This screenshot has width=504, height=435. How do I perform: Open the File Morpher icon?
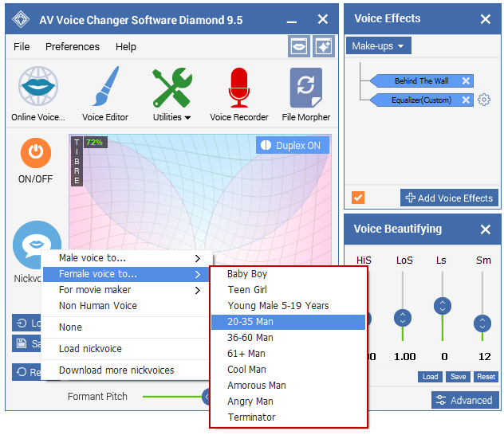(305, 88)
